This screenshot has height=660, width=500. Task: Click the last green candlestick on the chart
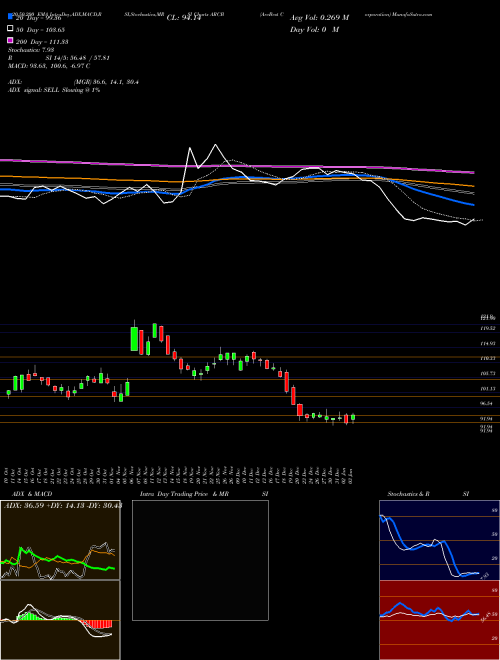click(353, 417)
